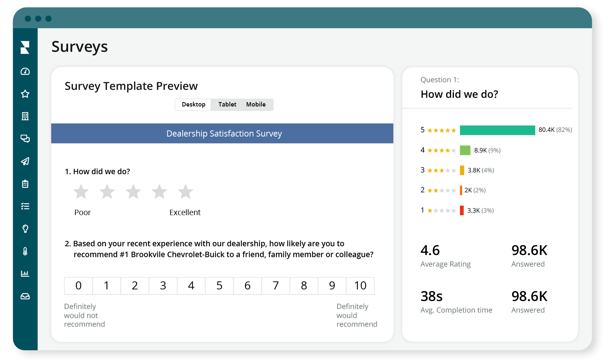
Task: Click the 2K (2%) value
Action: point(475,190)
